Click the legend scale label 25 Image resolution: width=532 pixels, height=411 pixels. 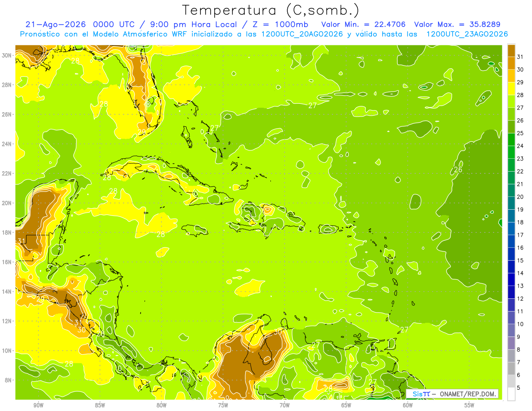(x=520, y=133)
